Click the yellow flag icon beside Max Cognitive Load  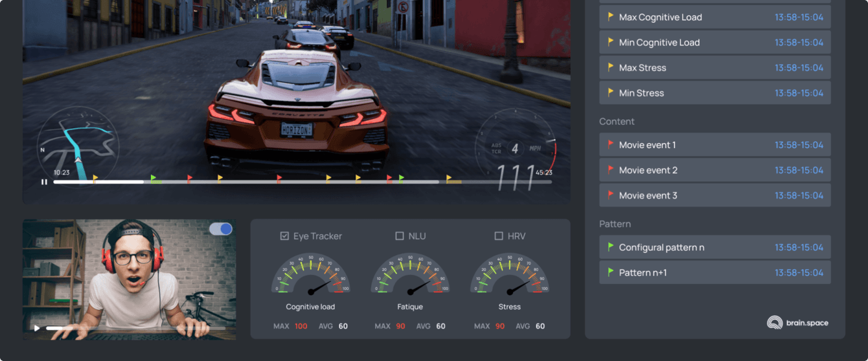point(610,17)
